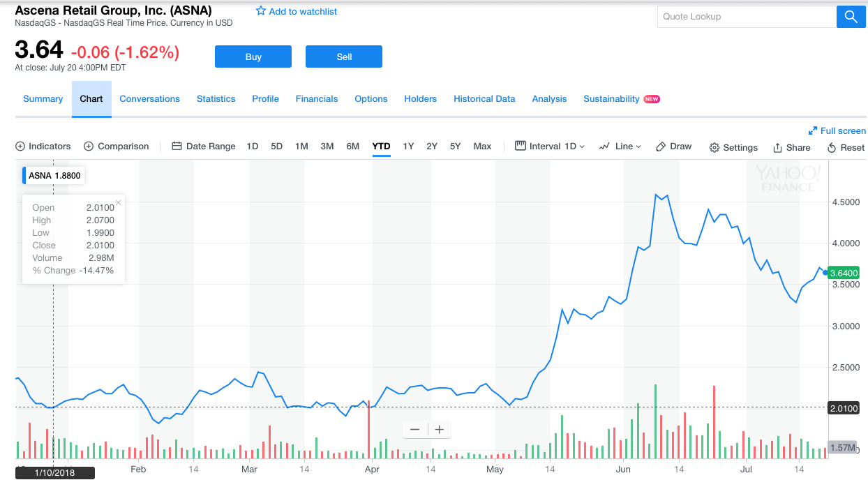The height and width of the screenshot is (480, 868).
Task: Click the 1.57M volume label
Action: pyautogui.click(x=844, y=447)
